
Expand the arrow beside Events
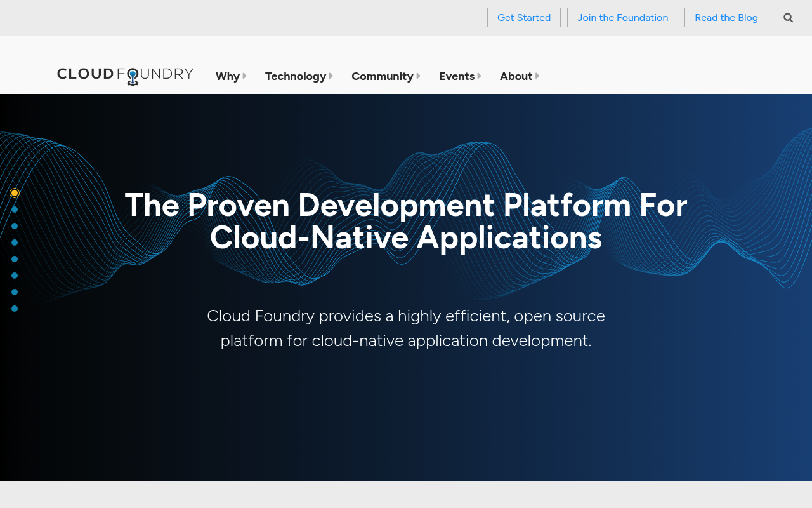pos(480,76)
